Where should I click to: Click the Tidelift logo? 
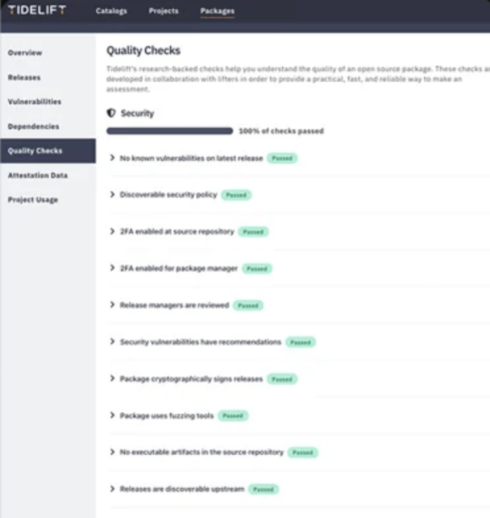point(37,10)
